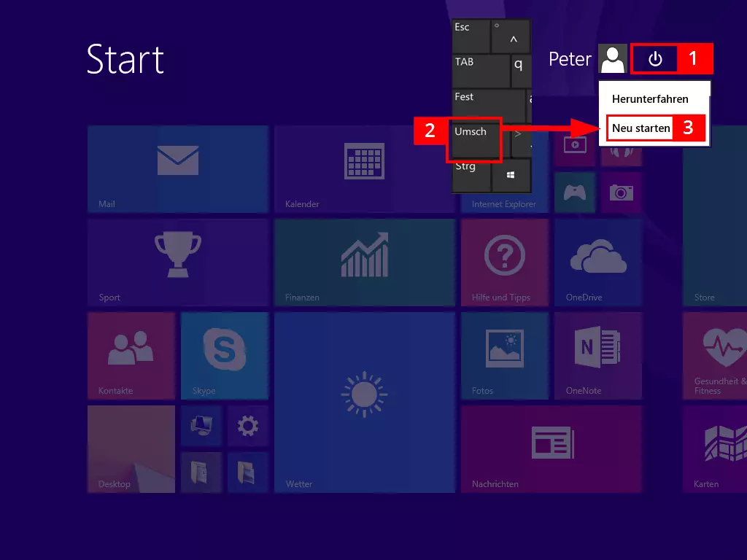Tap the Esc key
The image size is (747, 560).
[471, 36]
